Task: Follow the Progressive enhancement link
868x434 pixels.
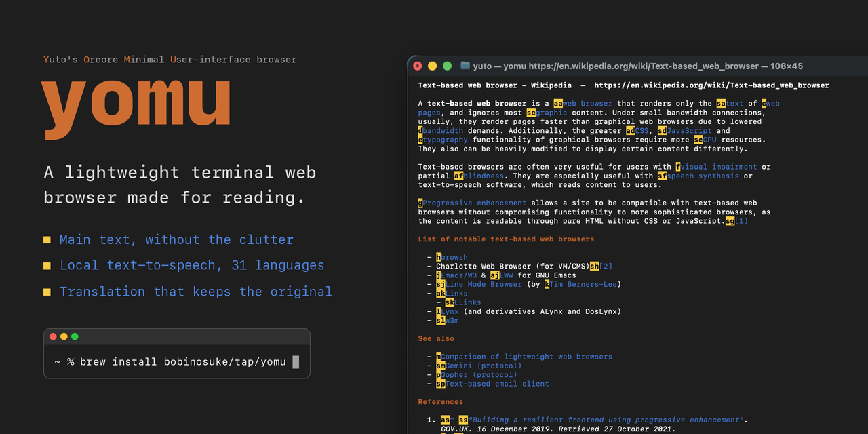Action: click(x=475, y=203)
